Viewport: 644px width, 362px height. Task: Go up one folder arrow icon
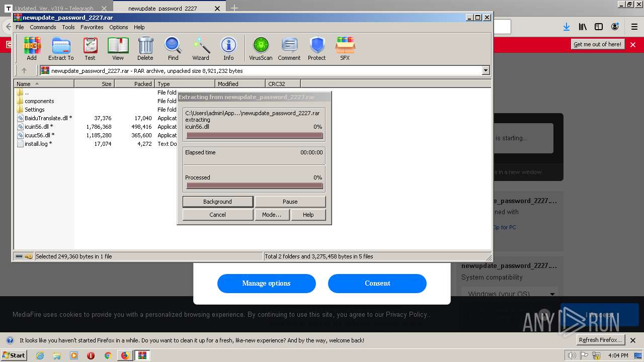coord(24,70)
